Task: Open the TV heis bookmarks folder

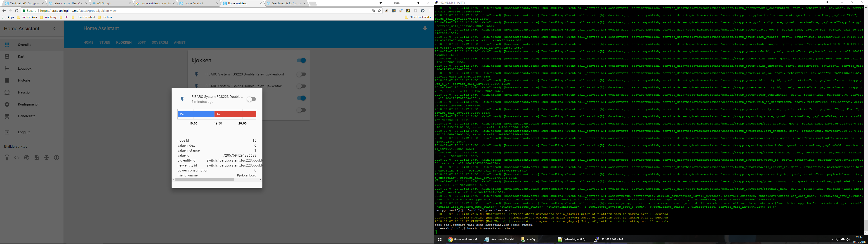Action: 105,17
